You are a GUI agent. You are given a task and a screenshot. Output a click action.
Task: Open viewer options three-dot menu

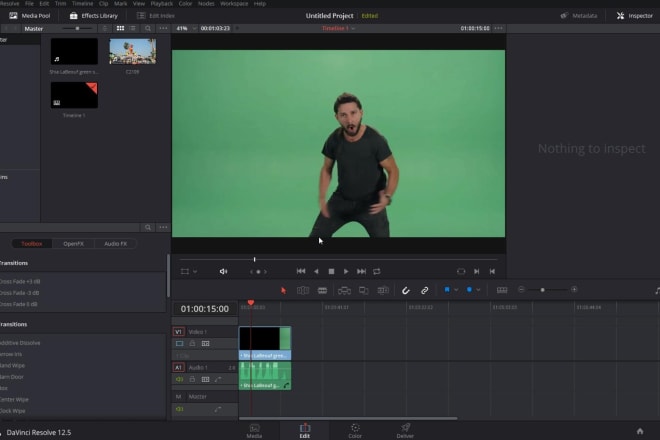pos(498,28)
